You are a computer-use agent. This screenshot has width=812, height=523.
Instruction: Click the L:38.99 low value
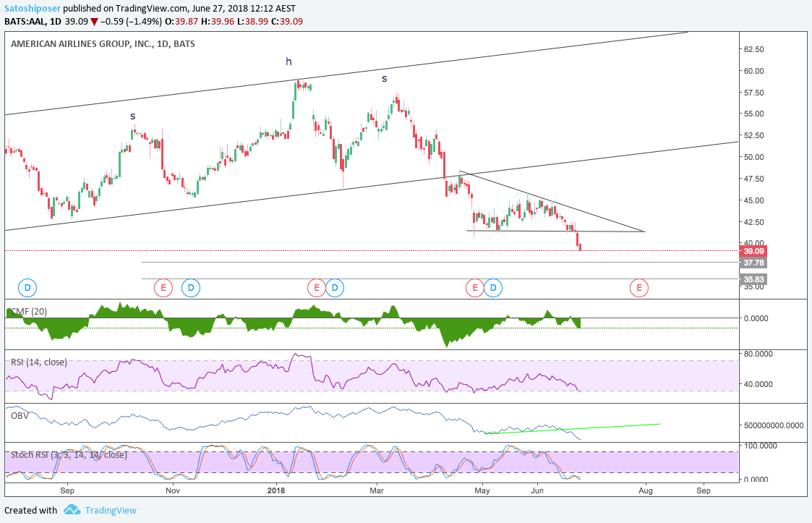(x=253, y=22)
